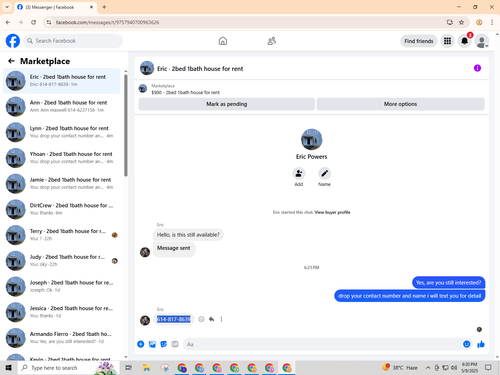Image resolution: width=500 pixels, height=375 pixels.
Task: Attach a photo using the image icon
Action: [152, 344]
